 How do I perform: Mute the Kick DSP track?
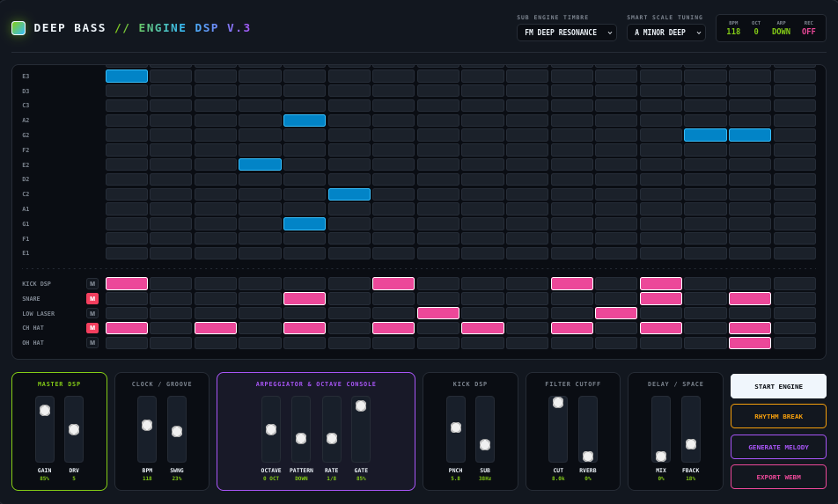(x=92, y=283)
